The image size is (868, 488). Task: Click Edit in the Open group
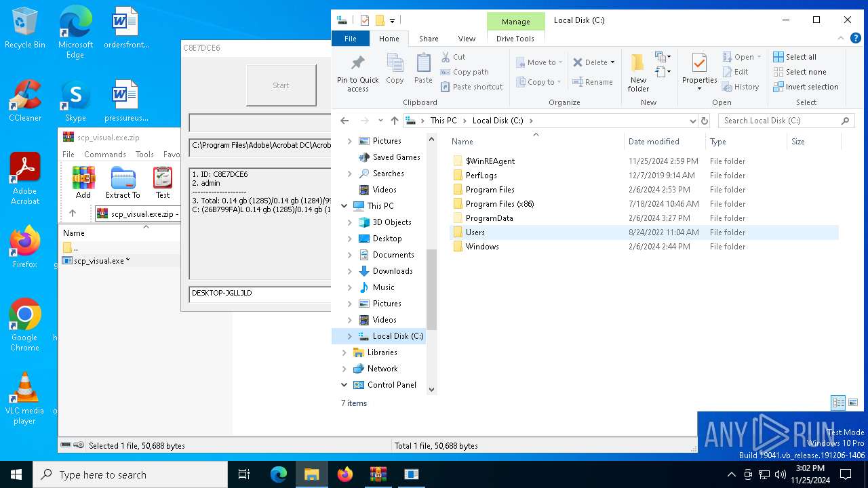736,72
